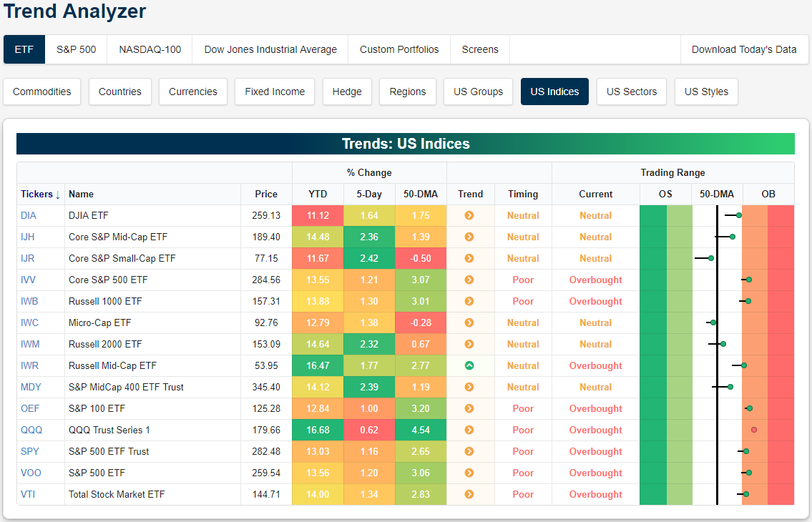Open the IVV ticker link
The image size is (812, 522).
point(29,280)
